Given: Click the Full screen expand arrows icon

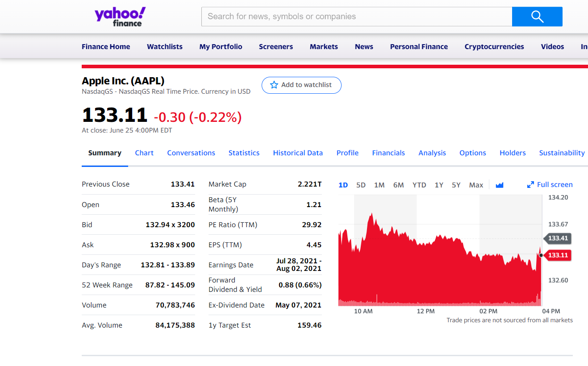Looking at the screenshot, I should click(x=530, y=185).
